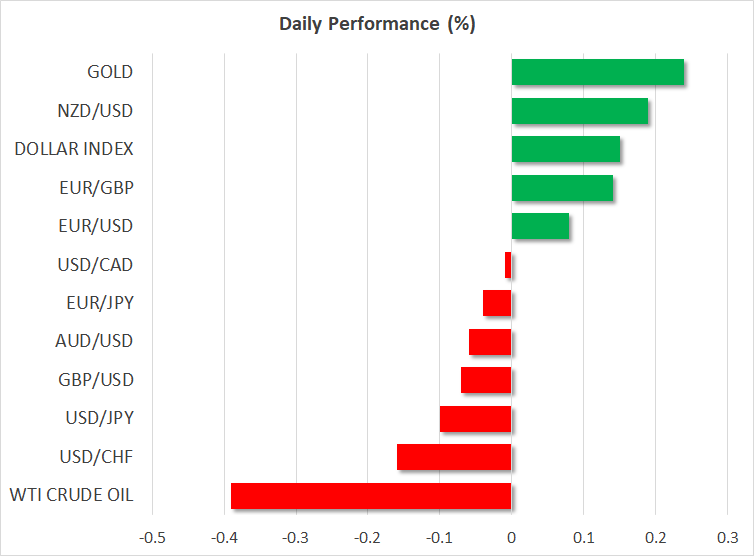Screen dimensions: 754x556
Task: Click the Daily Performance (%) chart title
Action: (377, 25)
